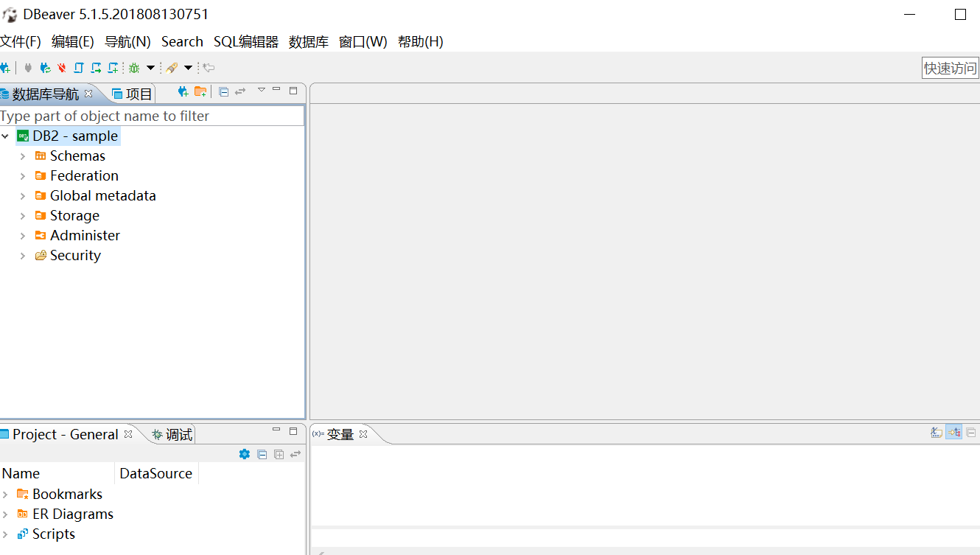
Task: Toggle link with editor in navigator
Action: point(240,91)
